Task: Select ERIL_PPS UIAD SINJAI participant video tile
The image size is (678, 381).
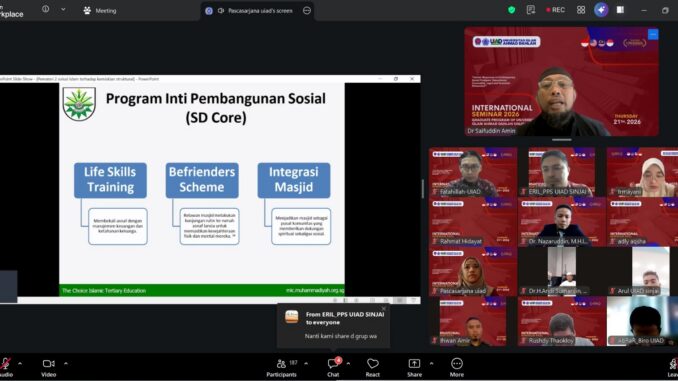Action: pos(562,172)
